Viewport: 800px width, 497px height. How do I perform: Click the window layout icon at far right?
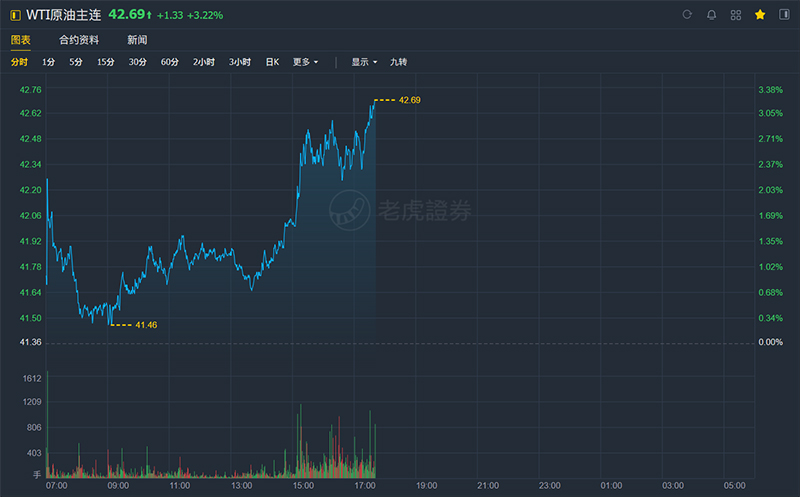784,15
